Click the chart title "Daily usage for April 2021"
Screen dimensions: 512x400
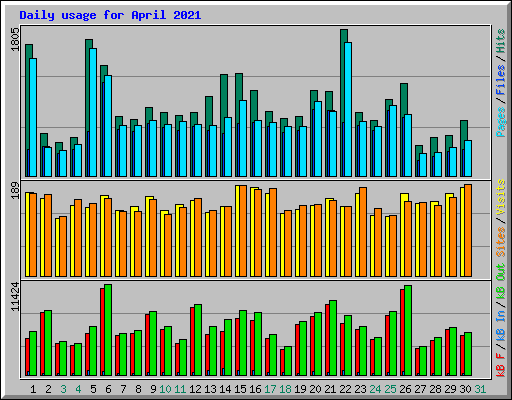(110, 15)
